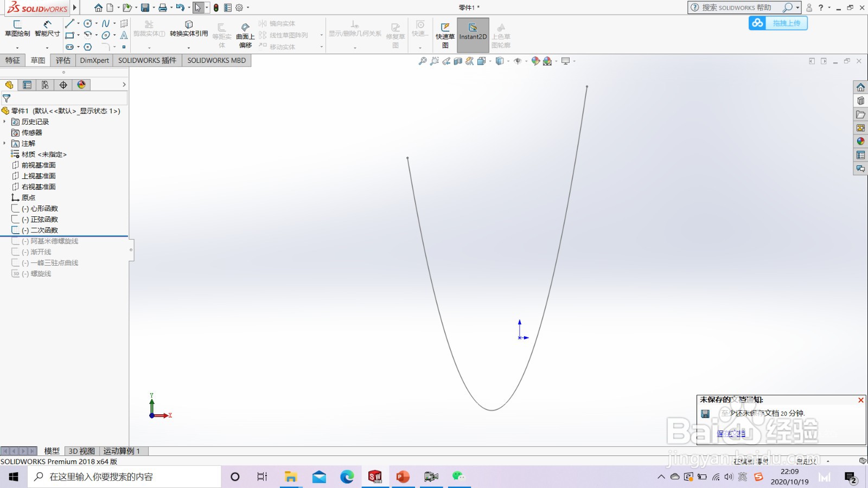
Task: Open the ConfigurationManager tab icon
Action: coord(45,85)
